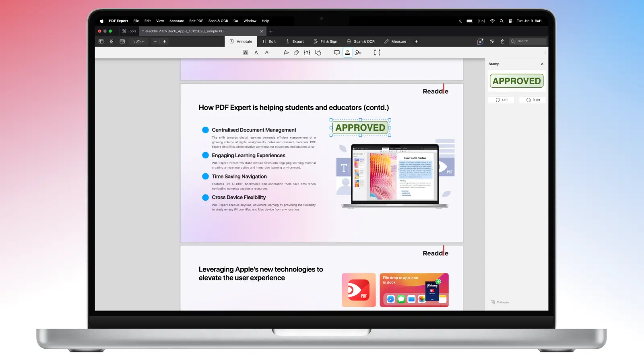Open the 30% zoom level dropdown
Image resolution: width=644 pixels, height=362 pixels.
pos(139,41)
